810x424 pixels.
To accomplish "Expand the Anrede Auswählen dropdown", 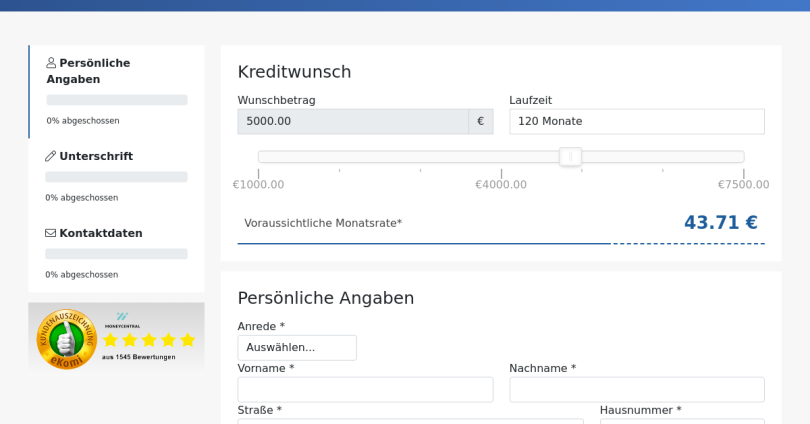I will pyautogui.click(x=297, y=348).
